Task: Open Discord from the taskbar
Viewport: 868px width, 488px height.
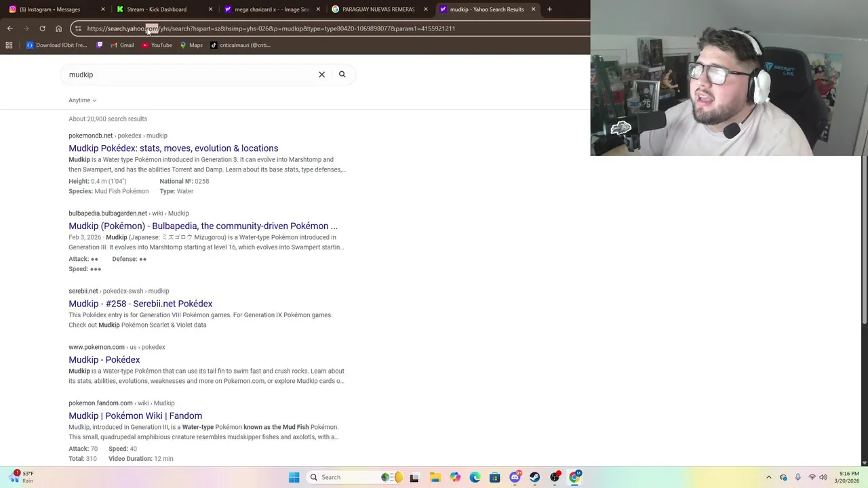Action: coord(515,477)
